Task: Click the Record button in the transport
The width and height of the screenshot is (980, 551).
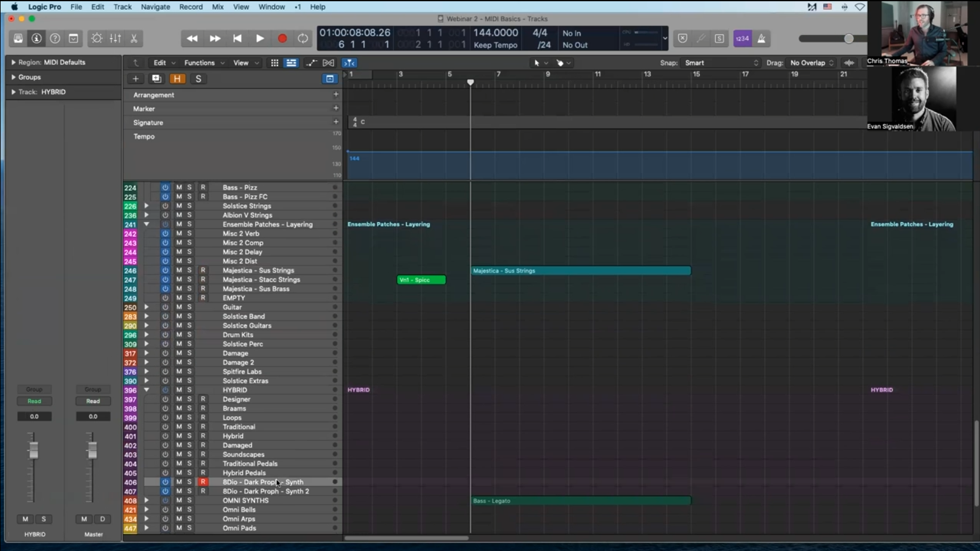Action: (282, 39)
